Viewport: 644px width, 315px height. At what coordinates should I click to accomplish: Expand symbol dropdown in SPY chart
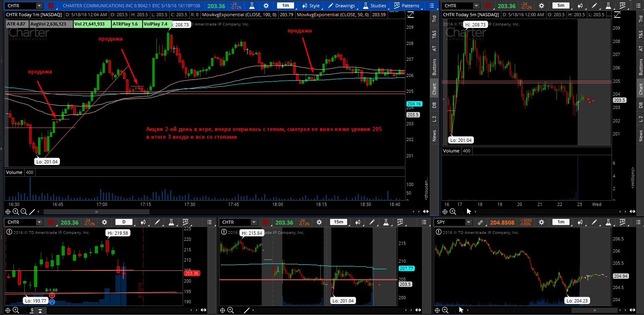point(468,222)
